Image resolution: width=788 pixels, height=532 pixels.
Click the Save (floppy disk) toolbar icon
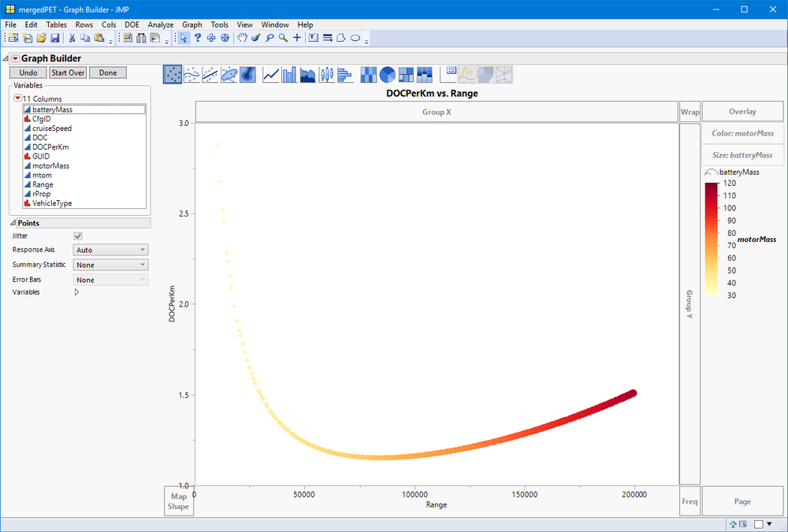[x=55, y=38]
